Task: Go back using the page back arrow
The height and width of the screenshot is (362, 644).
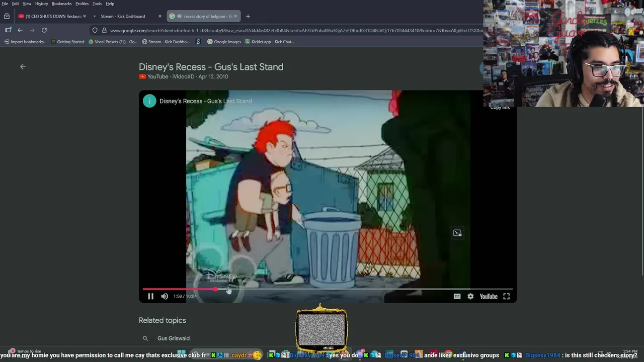Action: point(23,66)
